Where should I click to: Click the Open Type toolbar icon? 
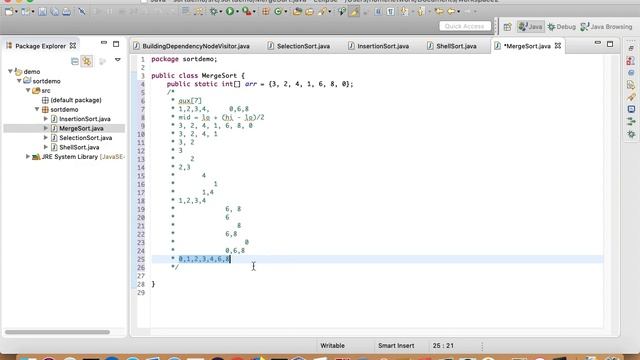(297, 11)
